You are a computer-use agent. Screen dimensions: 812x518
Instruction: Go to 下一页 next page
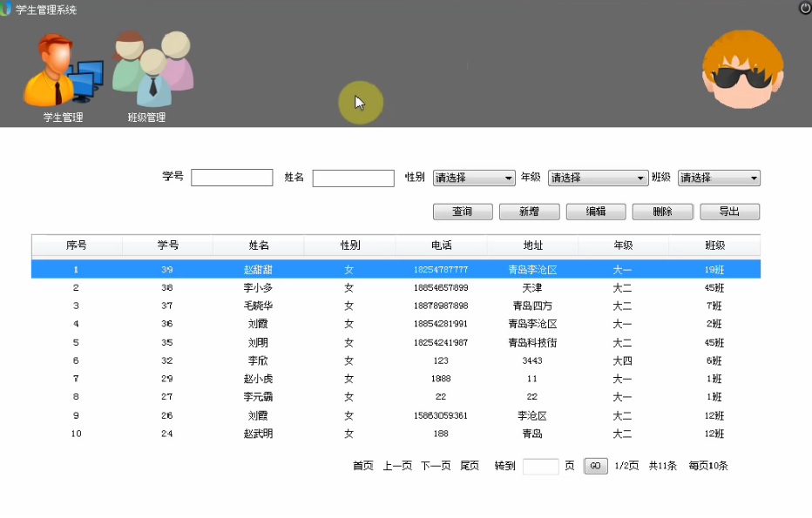[x=436, y=466]
